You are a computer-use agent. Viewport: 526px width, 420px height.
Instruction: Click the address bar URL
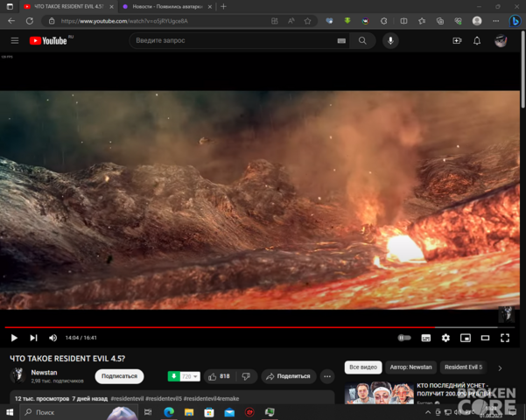click(124, 21)
